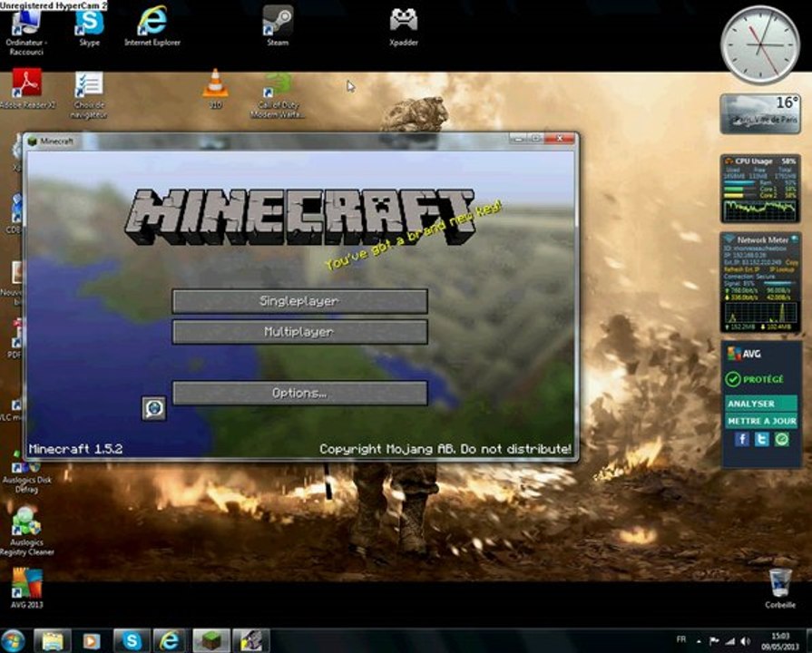Select the Ordinateur - Raccourci desktop icon

point(26,31)
